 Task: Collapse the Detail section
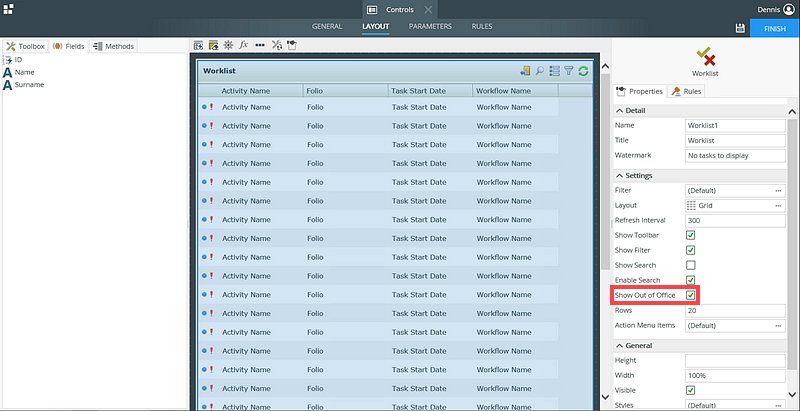[620, 110]
